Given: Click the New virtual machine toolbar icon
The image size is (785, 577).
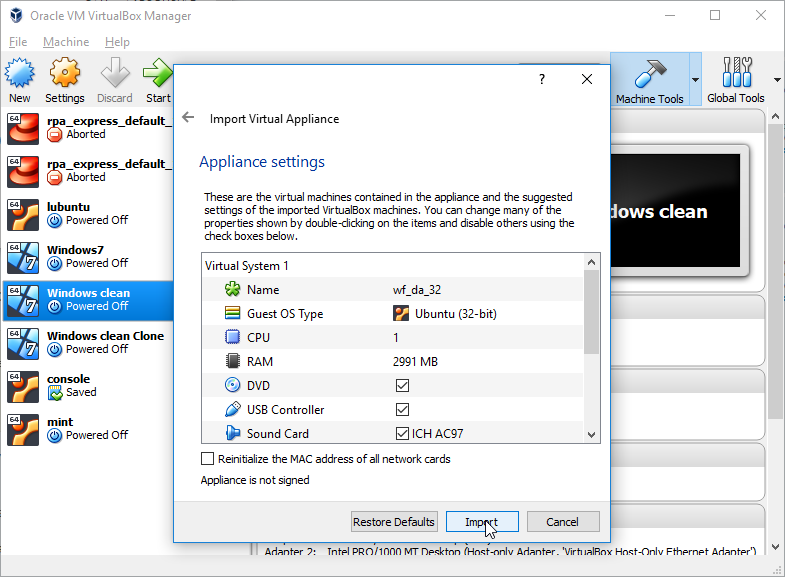Looking at the screenshot, I should point(20,73).
